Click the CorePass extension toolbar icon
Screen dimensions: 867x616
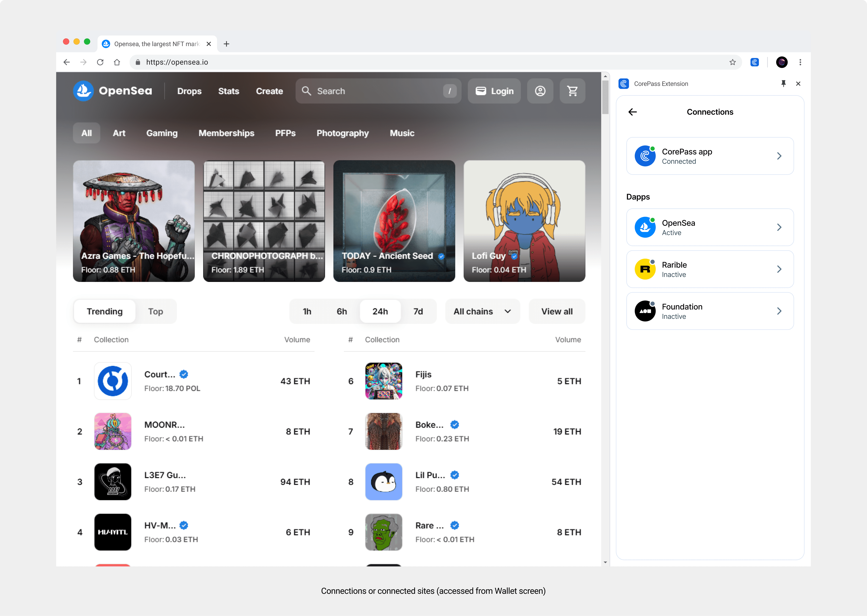coord(754,62)
